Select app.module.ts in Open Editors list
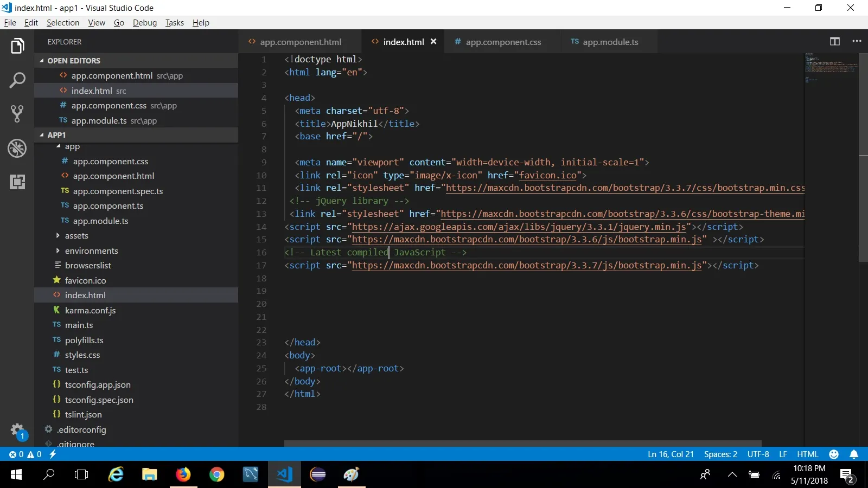 tap(136, 120)
